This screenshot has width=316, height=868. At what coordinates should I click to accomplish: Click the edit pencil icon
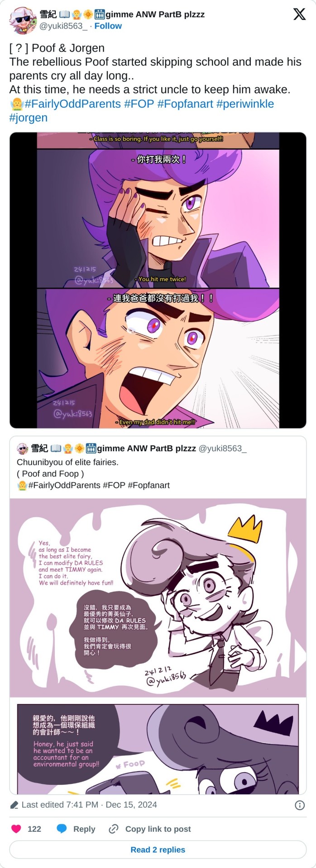click(x=14, y=805)
